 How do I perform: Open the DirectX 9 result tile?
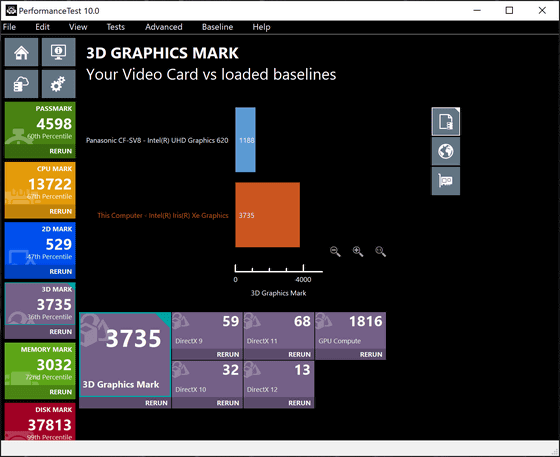coord(207,331)
